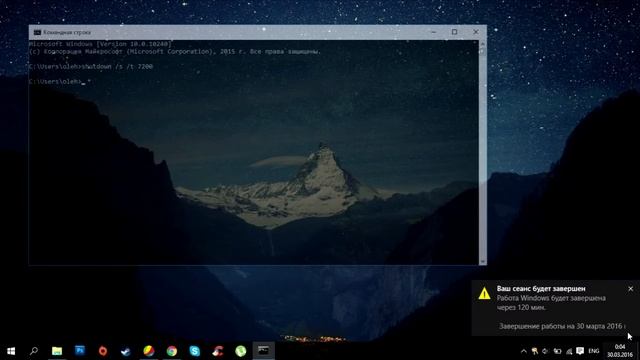Open the red circle app on taskbar
The image size is (640, 360).
point(102,351)
